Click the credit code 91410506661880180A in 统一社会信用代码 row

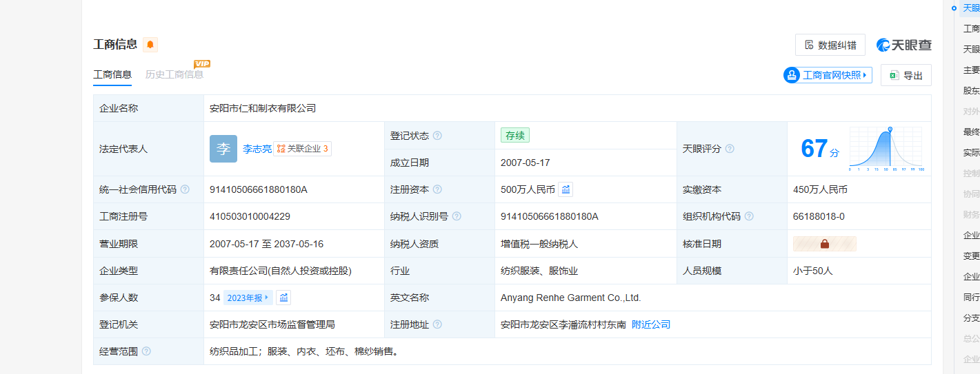[x=258, y=189]
